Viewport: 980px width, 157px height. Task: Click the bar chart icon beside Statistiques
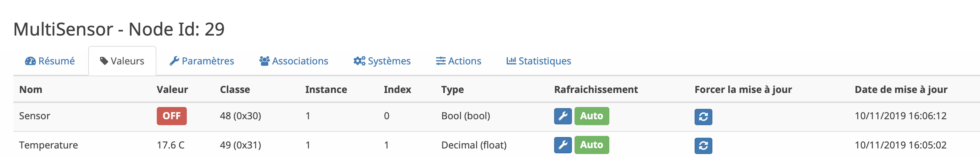click(x=511, y=61)
